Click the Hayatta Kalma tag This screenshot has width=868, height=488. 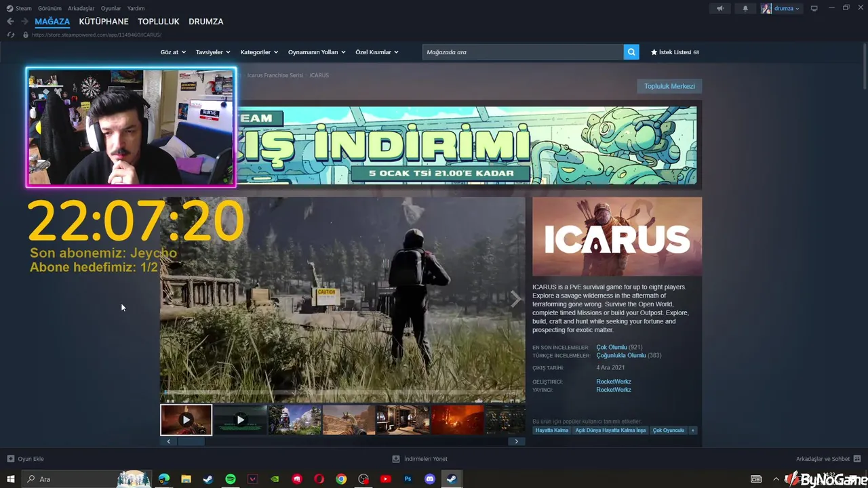[551, 430]
